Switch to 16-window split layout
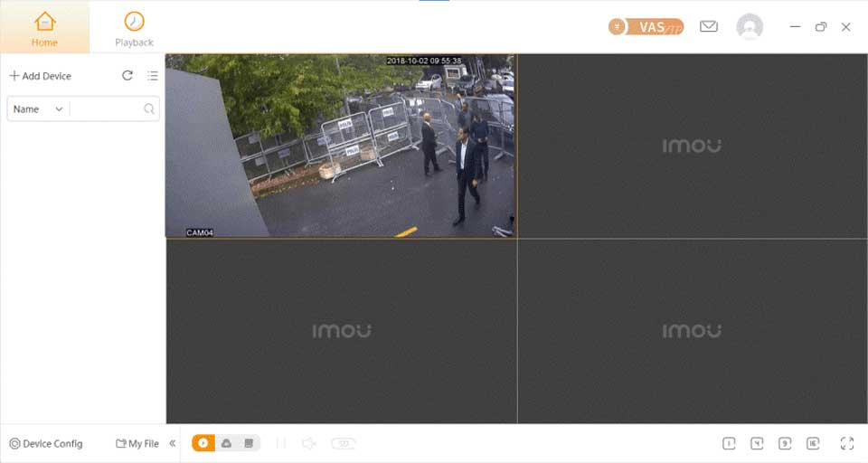 813,443
